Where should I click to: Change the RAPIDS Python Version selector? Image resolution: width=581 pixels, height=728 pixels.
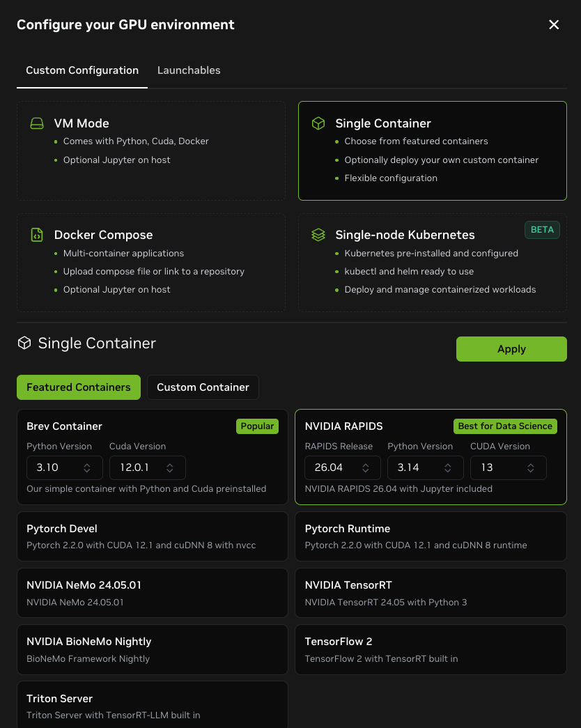(x=426, y=467)
